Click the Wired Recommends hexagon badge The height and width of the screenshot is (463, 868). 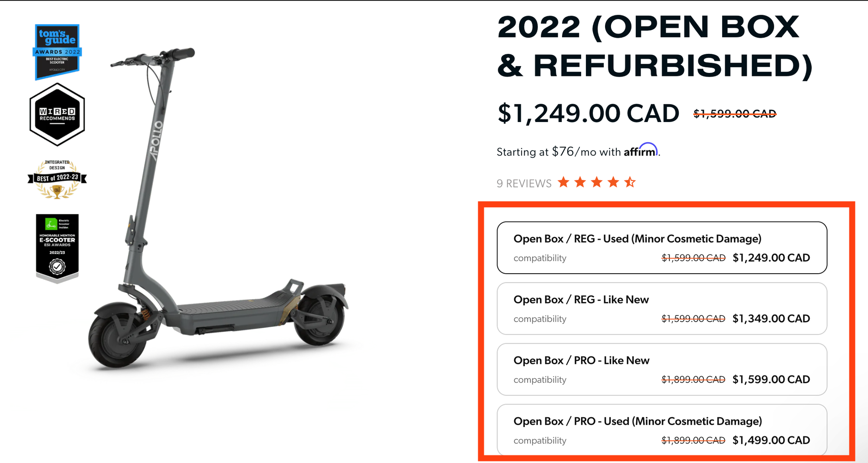[x=57, y=114]
